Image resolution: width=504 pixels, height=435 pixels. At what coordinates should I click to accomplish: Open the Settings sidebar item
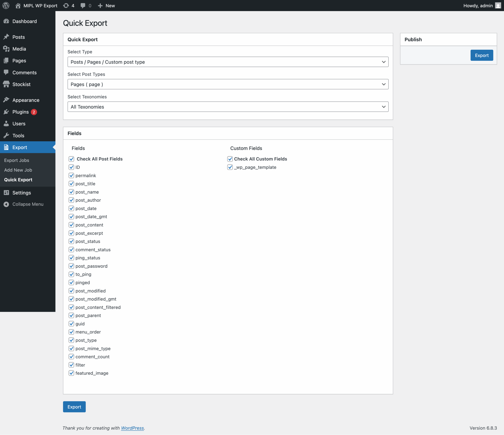21,193
